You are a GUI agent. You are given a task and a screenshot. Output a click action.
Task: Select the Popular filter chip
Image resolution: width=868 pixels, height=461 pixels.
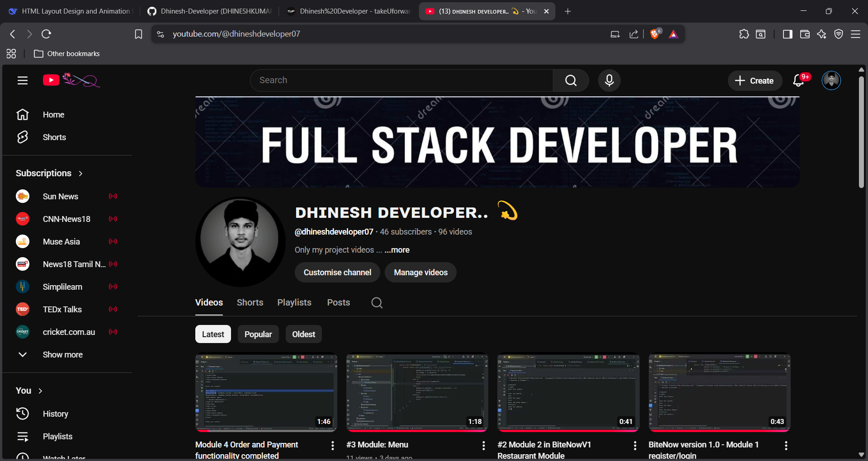[258, 334]
